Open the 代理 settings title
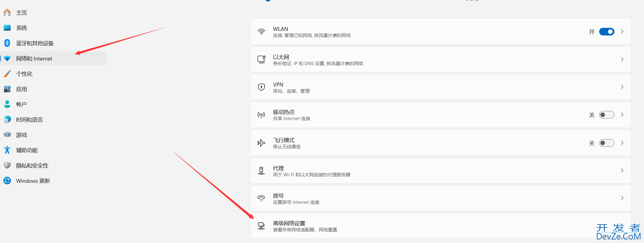Viewport: 644px width, 243px height. click(x=279, y=168)
